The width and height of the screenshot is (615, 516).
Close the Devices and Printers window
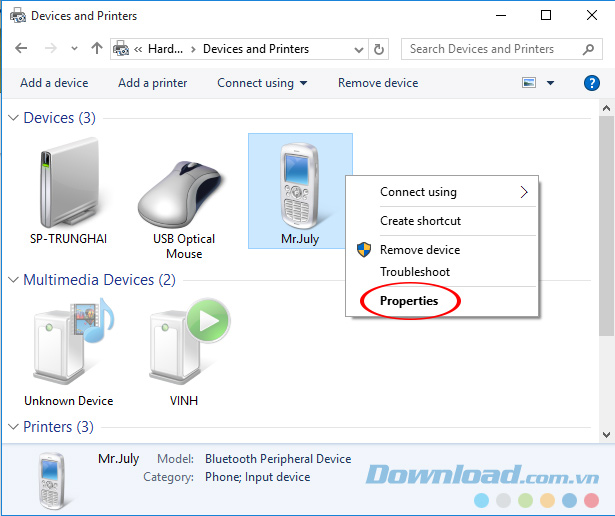pos(592,16)
